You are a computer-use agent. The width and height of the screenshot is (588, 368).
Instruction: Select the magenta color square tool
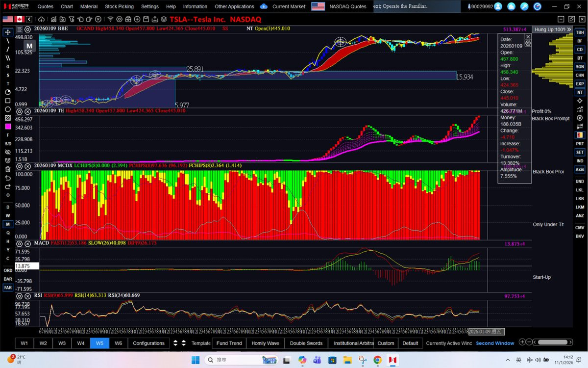coord(8,126)
